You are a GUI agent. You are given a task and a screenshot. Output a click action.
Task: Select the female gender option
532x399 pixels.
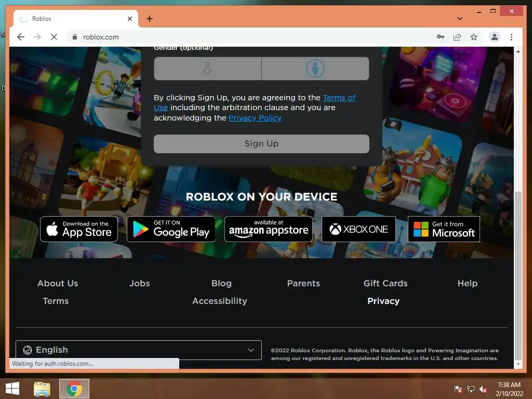pyautogui.click(x=208, y=69)
